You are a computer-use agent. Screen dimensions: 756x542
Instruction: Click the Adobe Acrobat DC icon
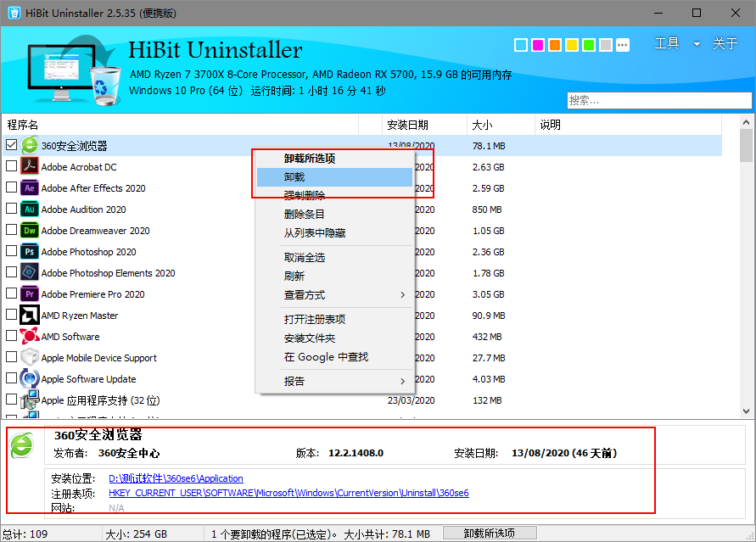(x=30, y=167)
